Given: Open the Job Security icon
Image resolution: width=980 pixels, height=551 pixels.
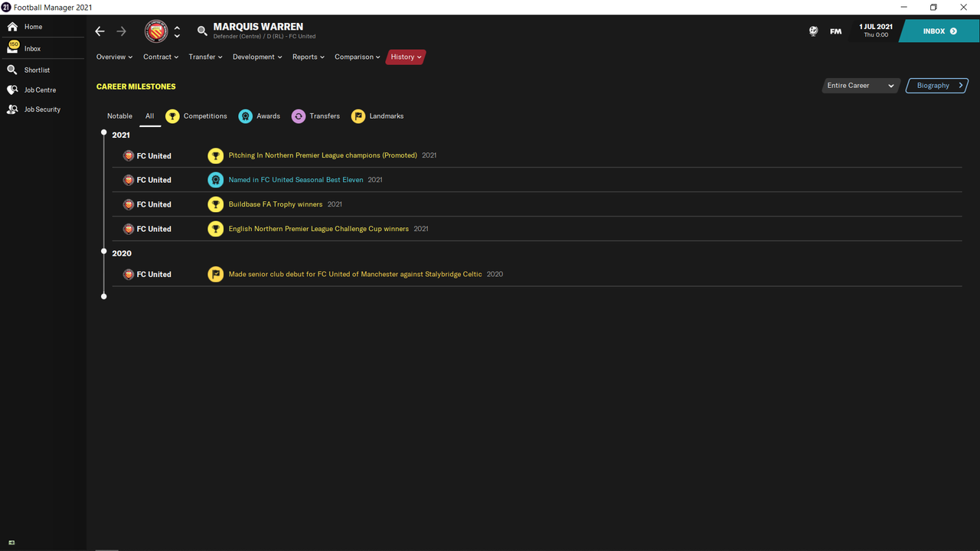Looking at the screenshot, I should pyautogui.click(x=12, y=109).
